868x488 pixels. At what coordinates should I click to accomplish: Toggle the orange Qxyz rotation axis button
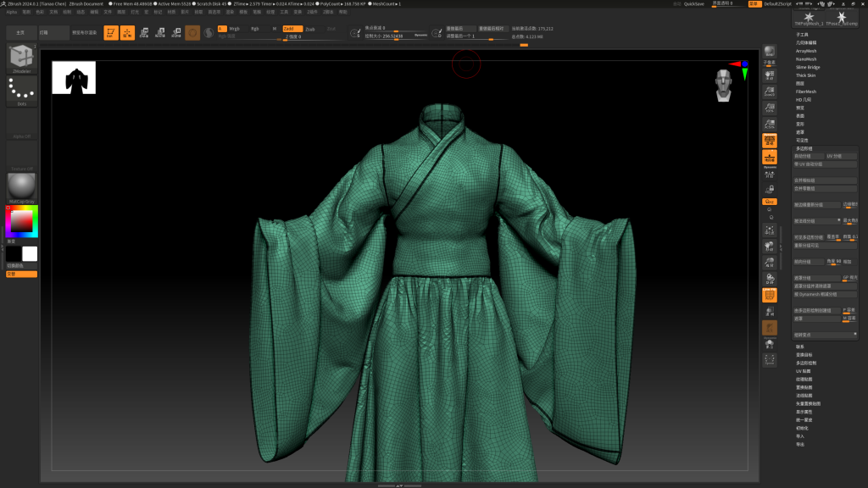coord(770,202)
